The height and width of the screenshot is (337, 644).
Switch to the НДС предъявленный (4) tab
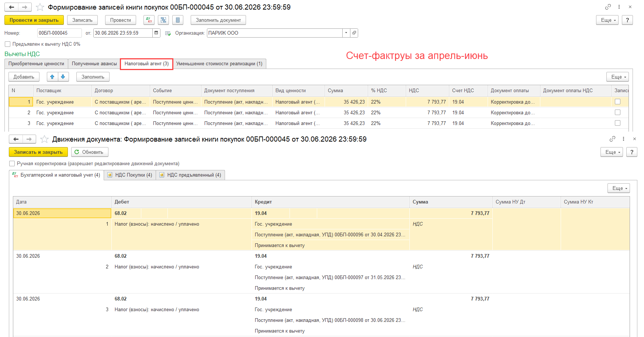pos(190,175)
